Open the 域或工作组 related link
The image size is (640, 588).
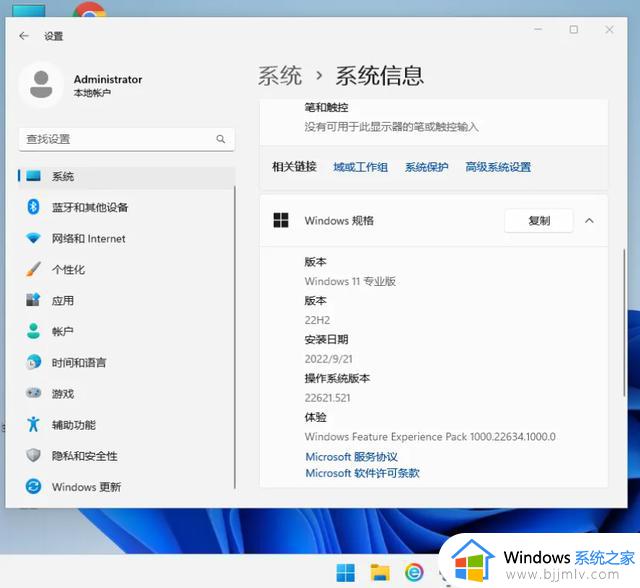[360, 167]
